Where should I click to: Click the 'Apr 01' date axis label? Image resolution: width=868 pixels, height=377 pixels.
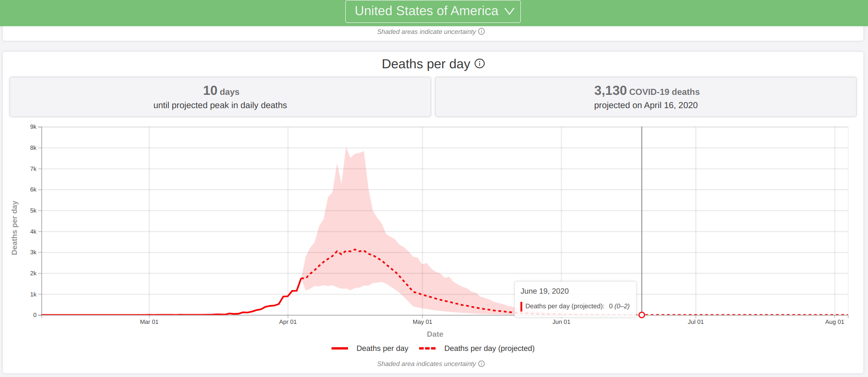[x=288, y=322]
